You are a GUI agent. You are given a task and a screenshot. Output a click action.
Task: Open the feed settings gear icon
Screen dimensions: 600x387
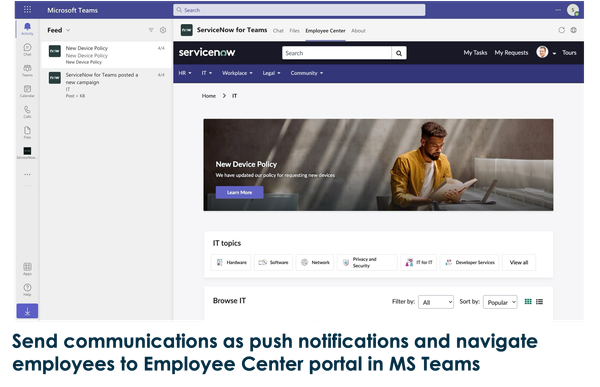pos(163,30)
